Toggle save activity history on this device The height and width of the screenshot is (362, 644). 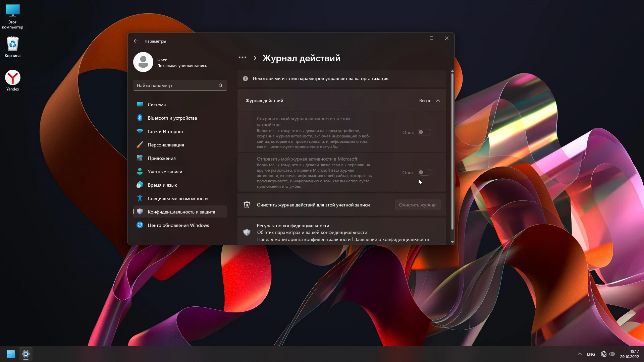coord(424,132)
